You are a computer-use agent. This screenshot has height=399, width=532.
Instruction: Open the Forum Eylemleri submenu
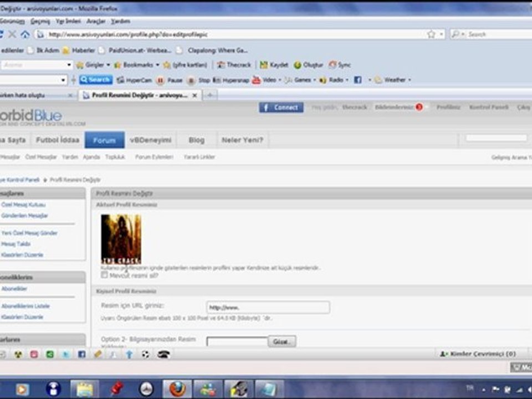coord(154,157)
